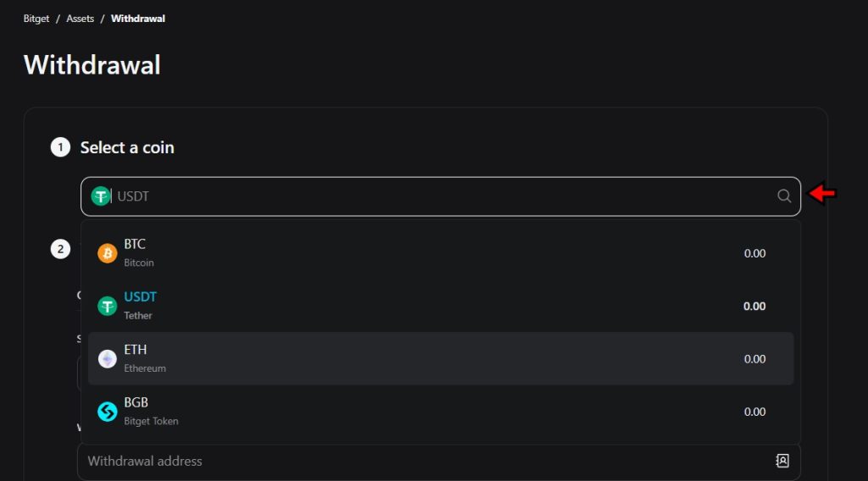Click the Withdrawal address input
This screenshot has height=481, width=868.
(x=424, y=462)
